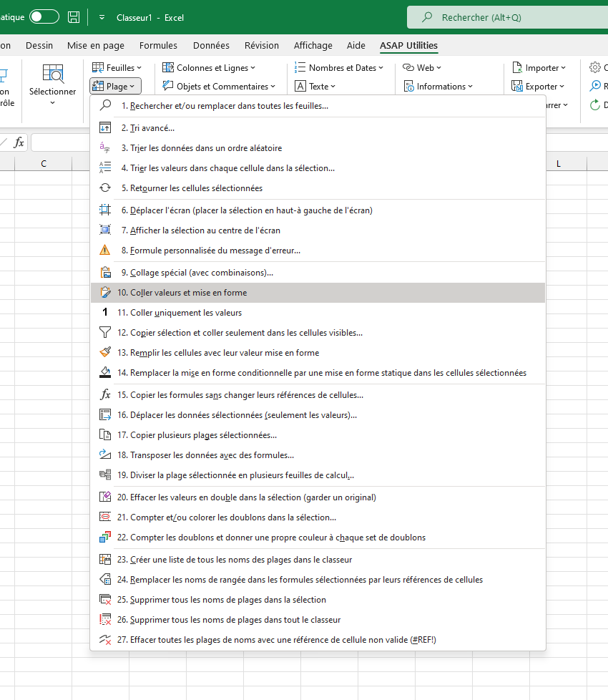Image resolution: width=608 pixels, height=700 pixels.
Task: Click the magnifier icon beside Rechercher et/ou remplacer
Action: pos(105,105)
